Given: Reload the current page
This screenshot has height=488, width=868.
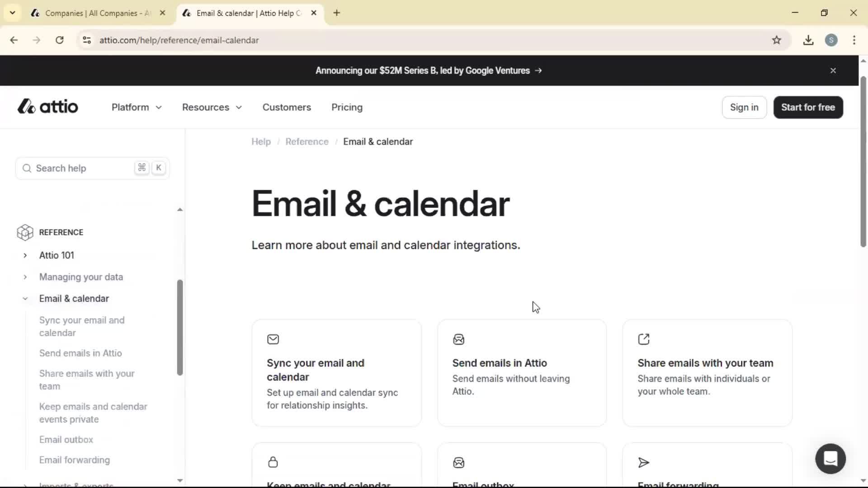Looking at the screenshot, I should [x=59, y=40].
